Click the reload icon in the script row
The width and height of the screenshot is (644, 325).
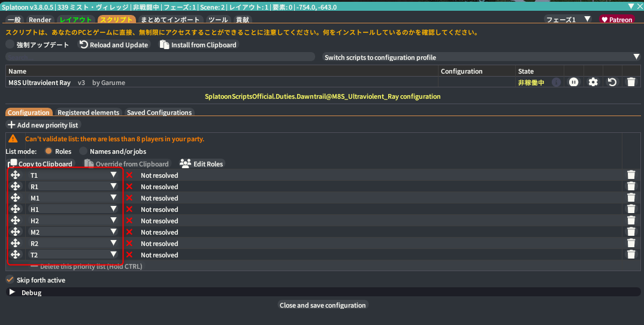click(612, 82)
